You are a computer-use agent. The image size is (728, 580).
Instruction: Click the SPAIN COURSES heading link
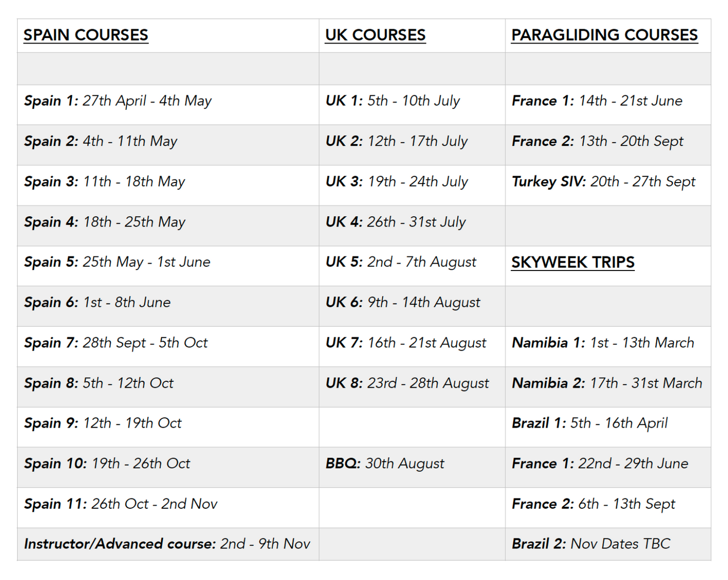(86, 35)
